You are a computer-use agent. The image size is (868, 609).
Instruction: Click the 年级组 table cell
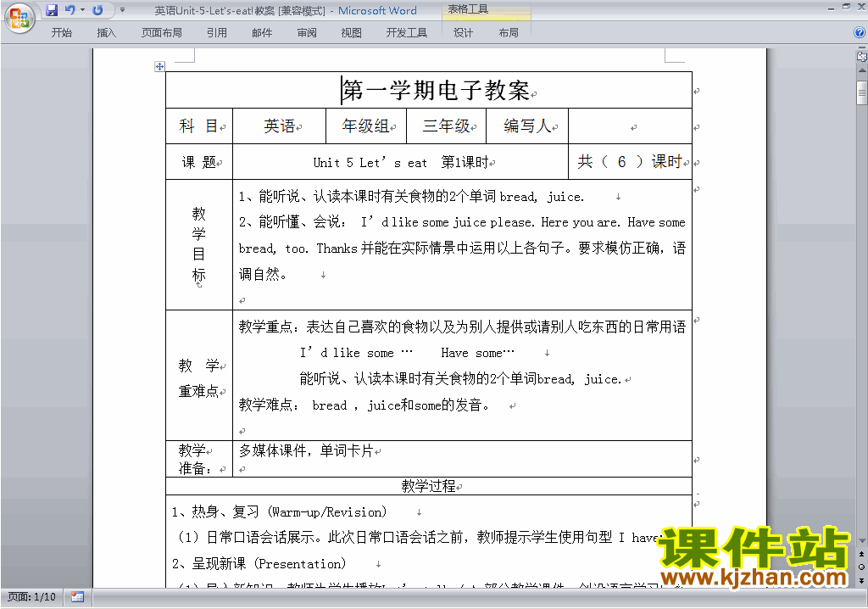tap(366, 126)
